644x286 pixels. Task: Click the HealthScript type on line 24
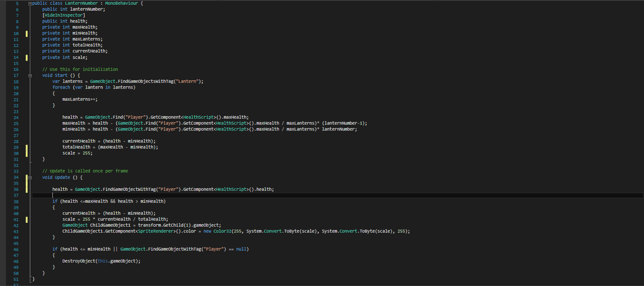[199, 117]
